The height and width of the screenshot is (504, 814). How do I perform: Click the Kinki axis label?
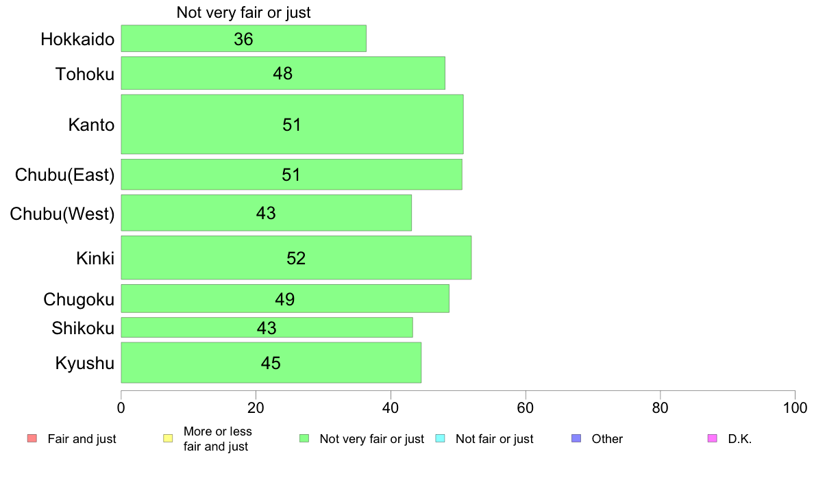(x=95, y=258)
